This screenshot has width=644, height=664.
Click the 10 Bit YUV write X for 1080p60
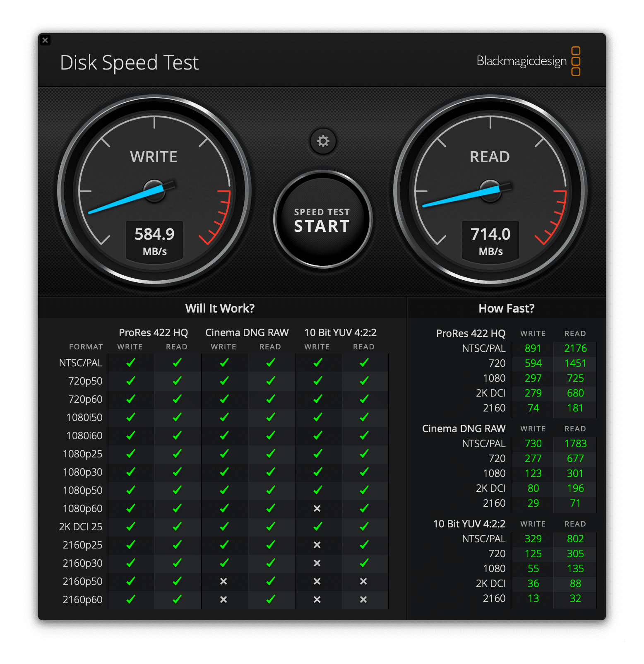click(317, 508)
